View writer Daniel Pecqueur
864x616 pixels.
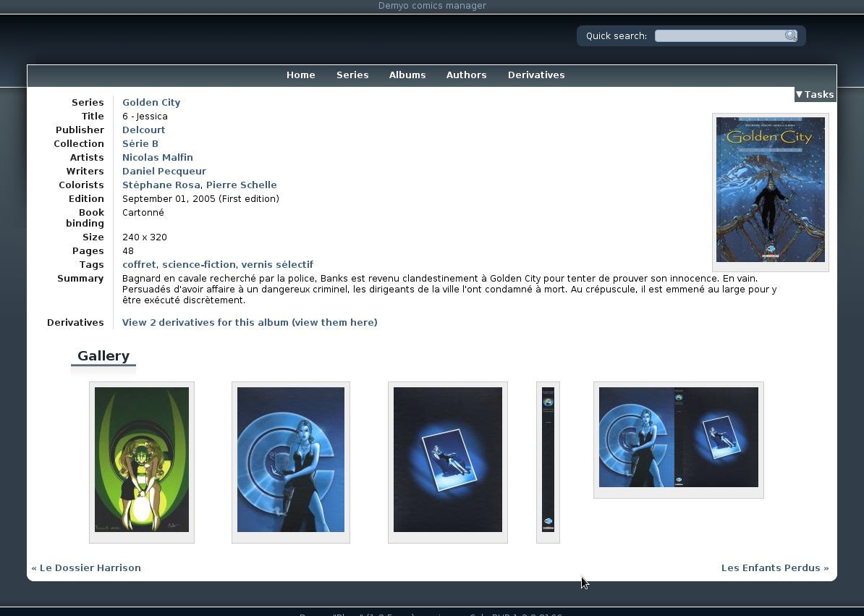pos(164,172)
